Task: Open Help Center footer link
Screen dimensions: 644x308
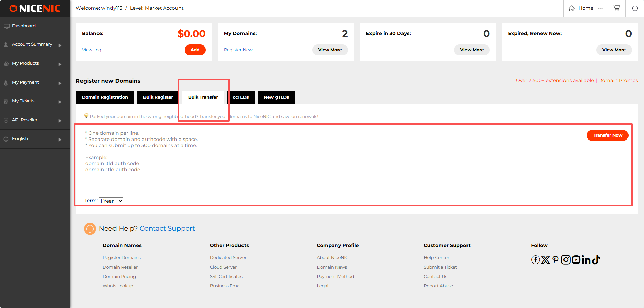Action: (437, 258)
